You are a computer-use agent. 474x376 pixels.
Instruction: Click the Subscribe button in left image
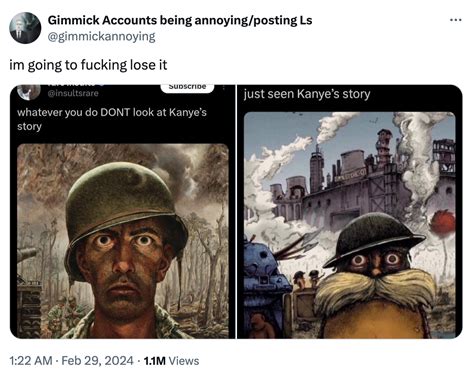pyautogui.click(x=187, y=87)
